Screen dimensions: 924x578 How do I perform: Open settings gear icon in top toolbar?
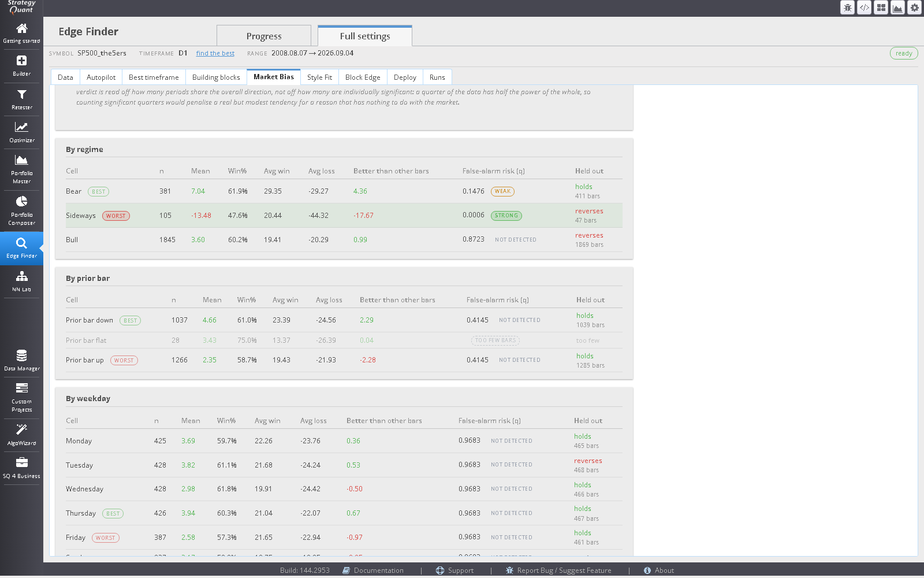914,8
